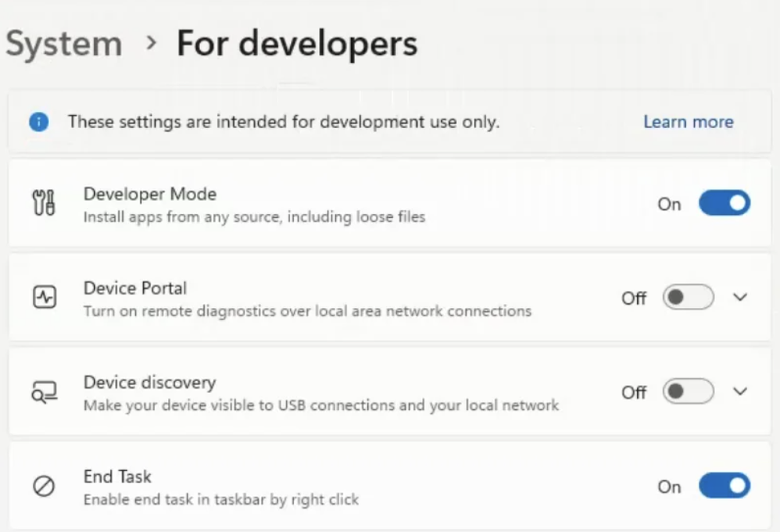780x532 pixels.
Task: Disable the End Task toggle
Action: coord(724,487)
